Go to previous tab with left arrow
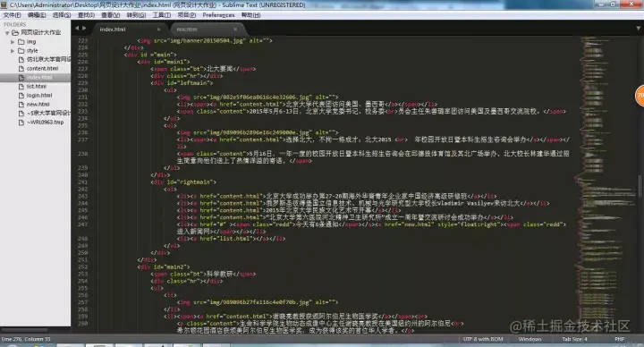The image size is (644, 347). [77, 28]
